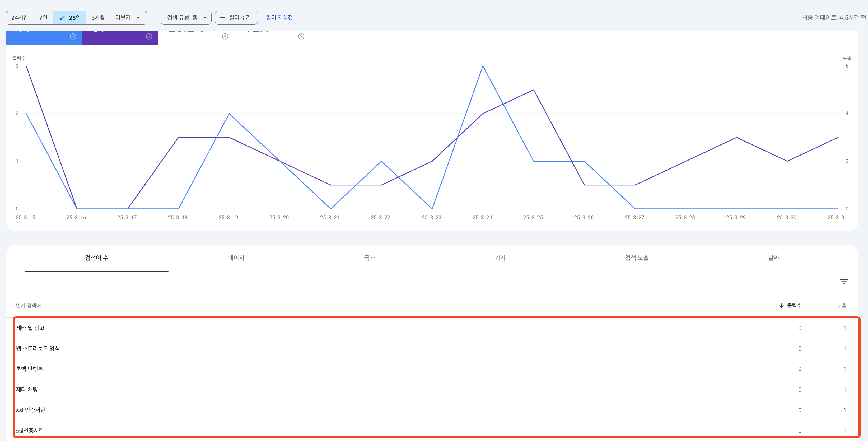Click help icon on purple impressions card
This screenshot has width=868, height=441.
click(x=149, y=36)
